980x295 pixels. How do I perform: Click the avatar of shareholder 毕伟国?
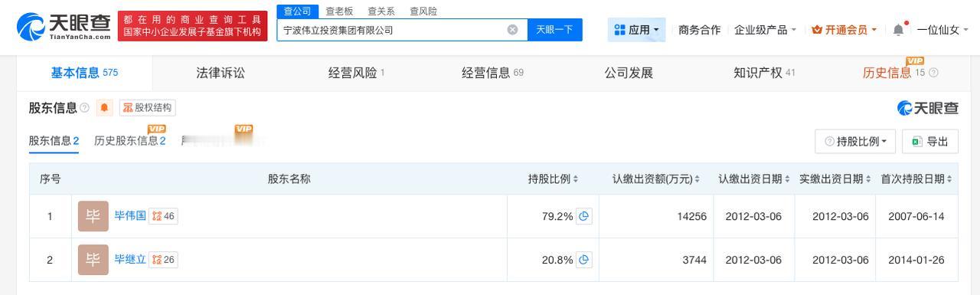93,216
